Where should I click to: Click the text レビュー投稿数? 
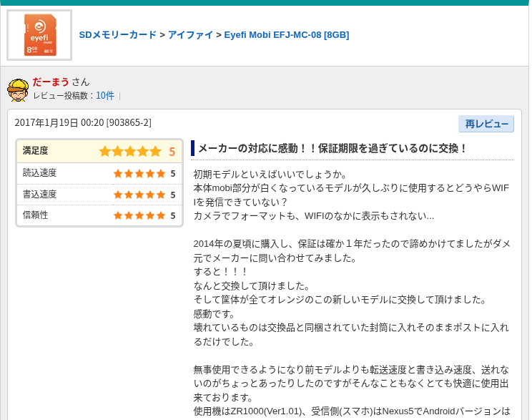click(60, 96)
